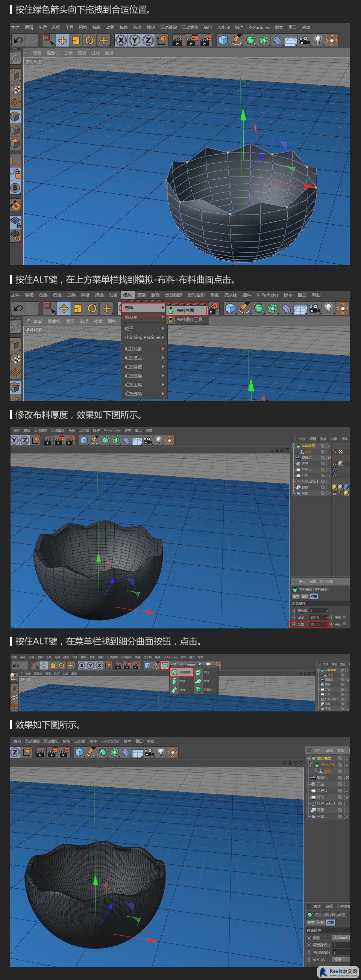This screenshot has width=361, height=980.
Task: Click the grid-with-padlock workplane icon, top screenshot sidebar
Action: click(x=15, y=222)
